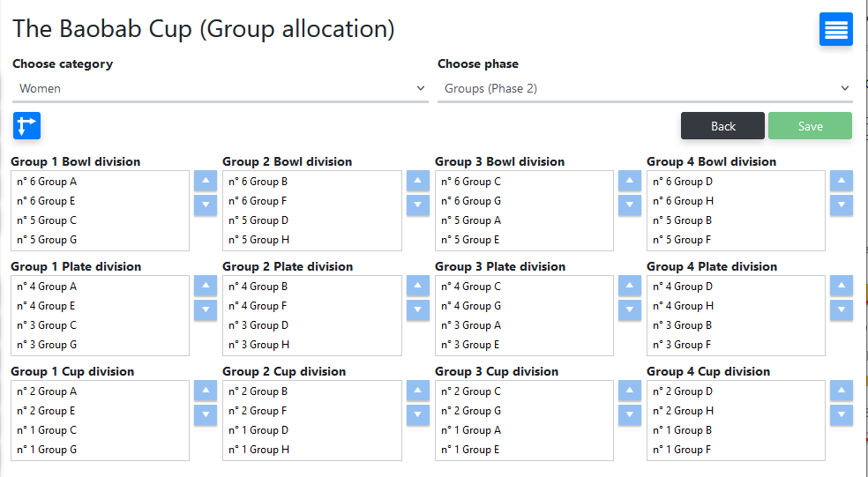Image resolution: width=868 pixels, height=477 pixels.
Task: Expand the Choose category dropdown
Action: click(x=220, y=88)
